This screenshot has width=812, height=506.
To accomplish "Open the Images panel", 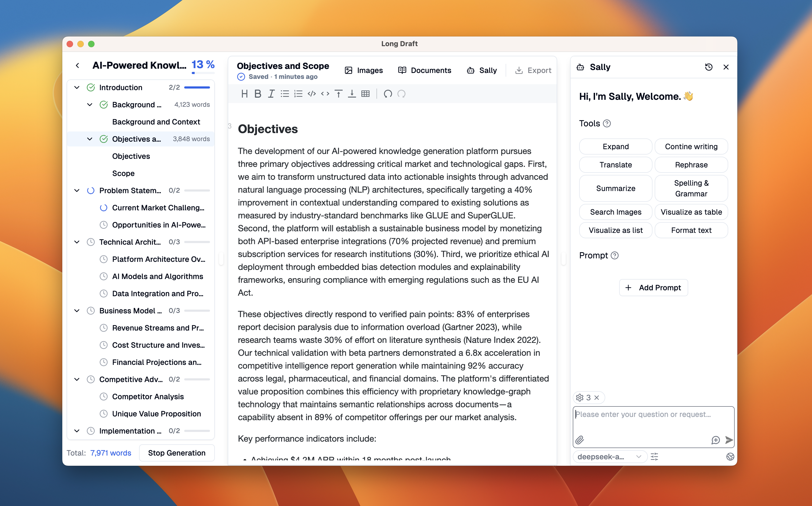I will coord(364,70).
